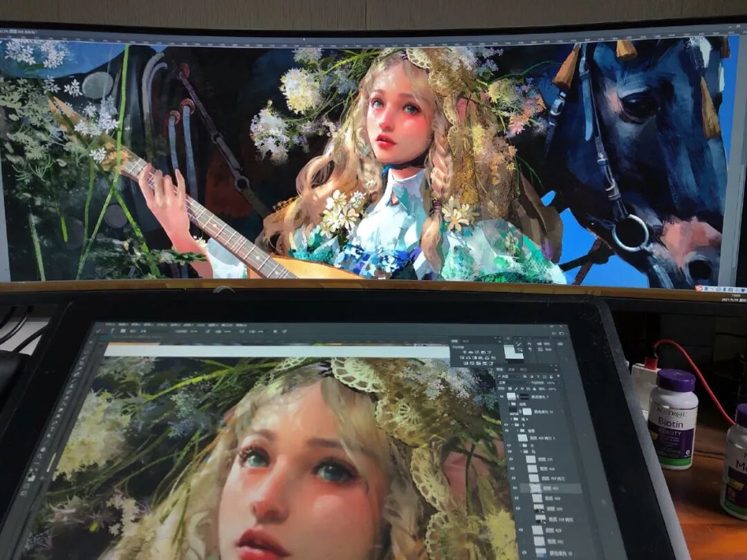Add a Vibrance adjustment layer
The image size is (747, 560).
[489, 353]
